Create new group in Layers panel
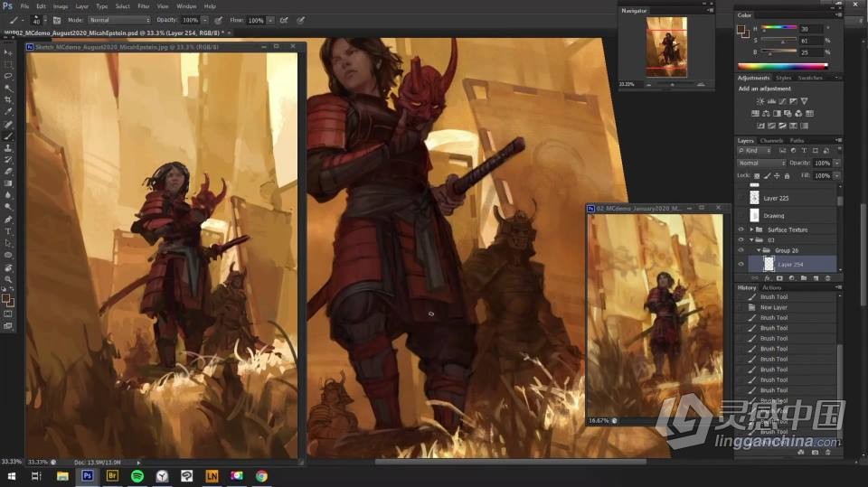The width and height of the screenshot is (868, 487). (804, 278)
